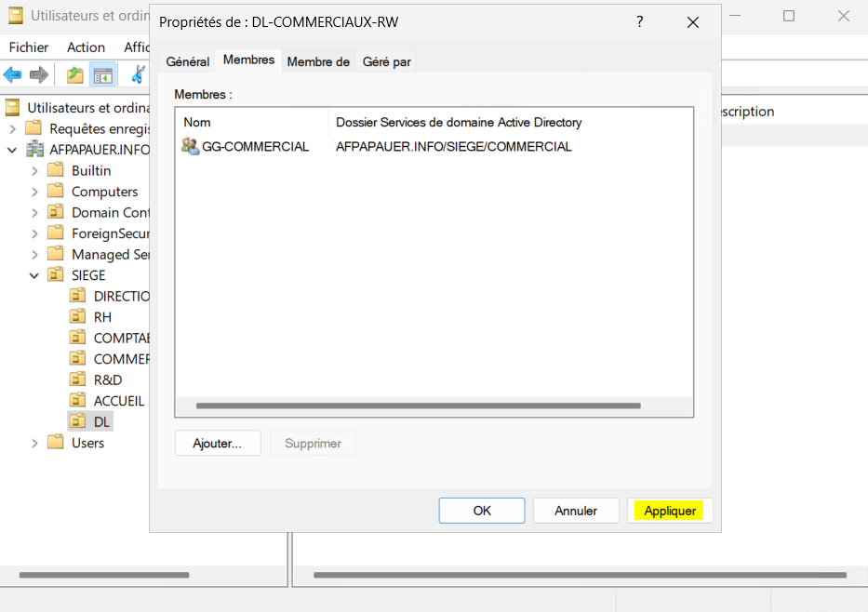Switch to the Général tab

[x=187, y=61]
